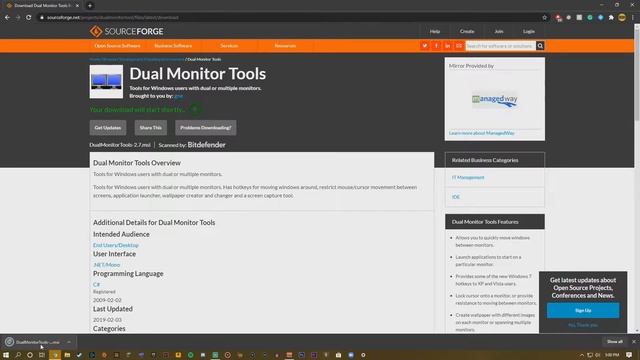The image size is (640, 360).
Task: Open Learn more about ManagedWay link
Action: (482, 133)
